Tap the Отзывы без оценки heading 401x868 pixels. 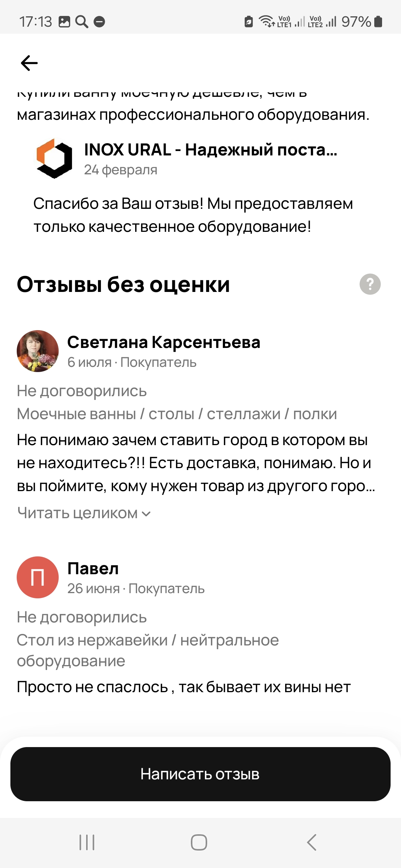123,285
